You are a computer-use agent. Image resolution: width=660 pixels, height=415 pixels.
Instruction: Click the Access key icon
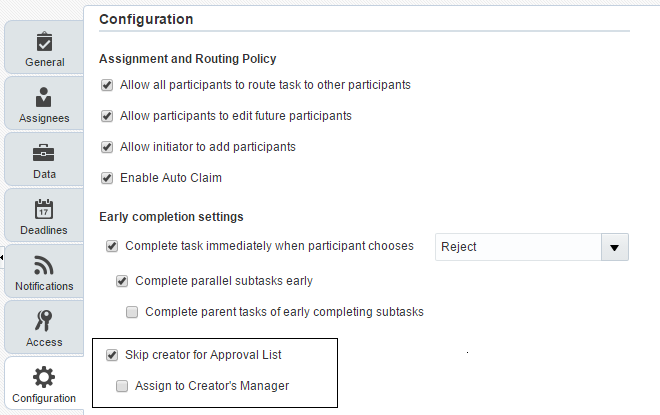(44, 321)
